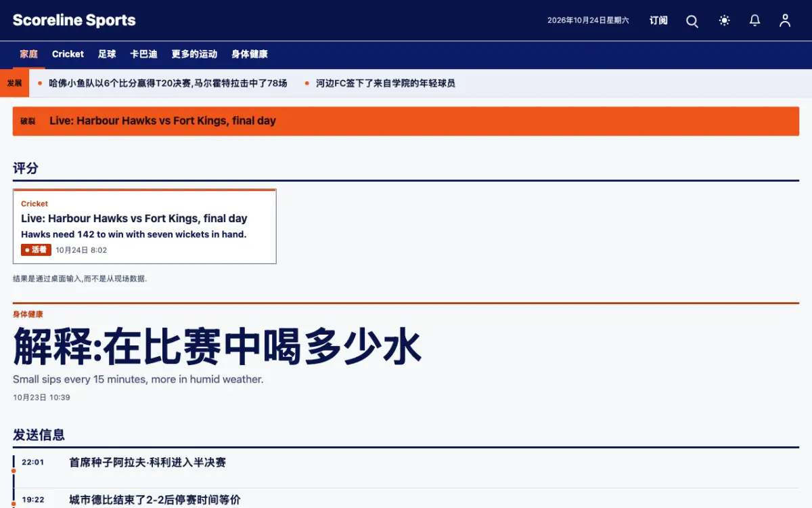Click the 活着 live badge
The width and height of the screenshot is (812, 508).
pos(36,250)
